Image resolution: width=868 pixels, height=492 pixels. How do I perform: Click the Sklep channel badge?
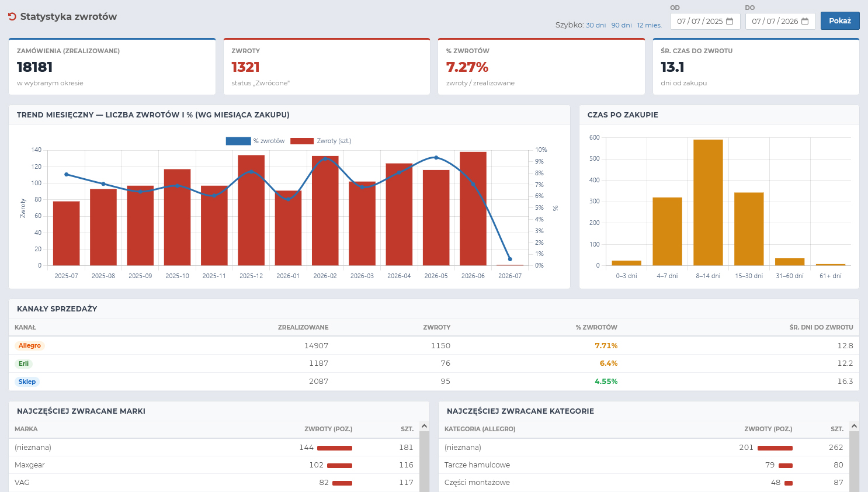pyautogui.click(x=27, y=382)
